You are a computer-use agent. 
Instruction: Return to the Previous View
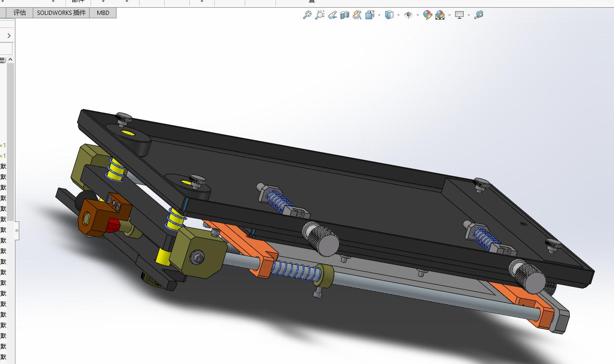[332, 15]
